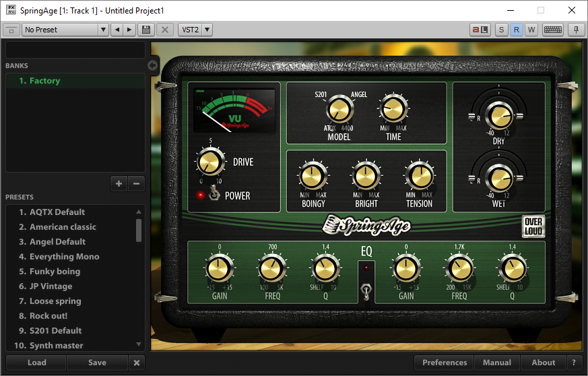Click the search field above BANKS
Screen dimensions: 588x376
(75, 50)
